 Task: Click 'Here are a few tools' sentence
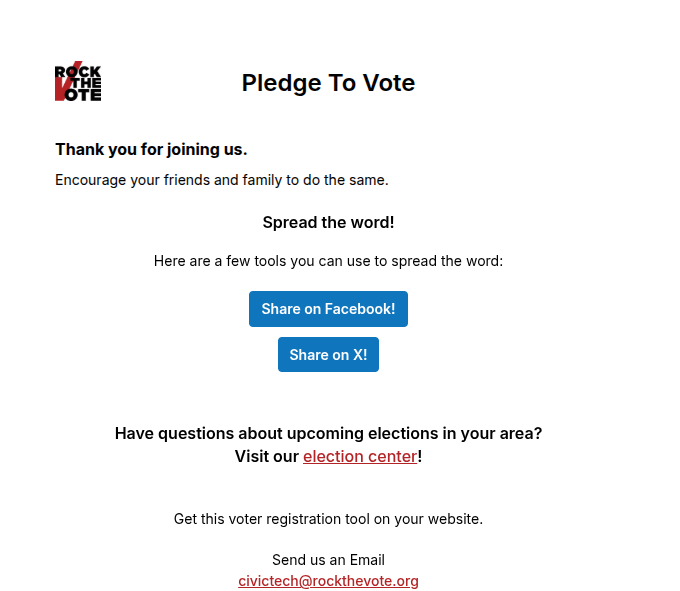(x=328, y=261)
